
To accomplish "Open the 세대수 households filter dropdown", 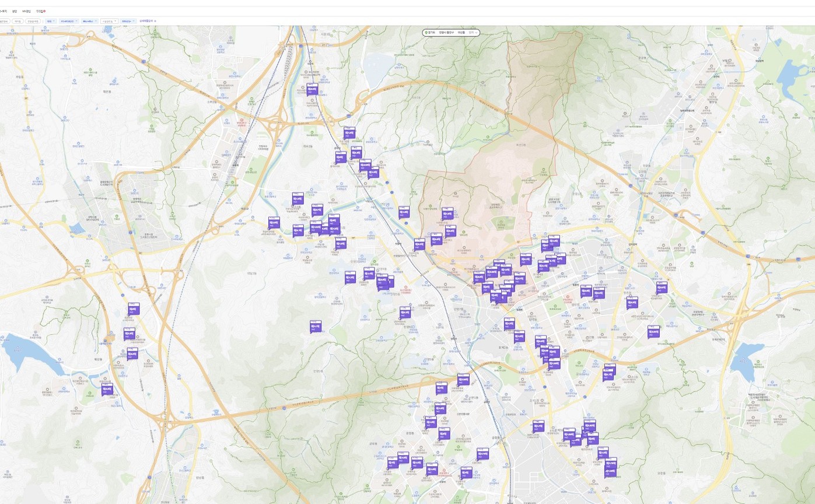I will tap(128, 21).
